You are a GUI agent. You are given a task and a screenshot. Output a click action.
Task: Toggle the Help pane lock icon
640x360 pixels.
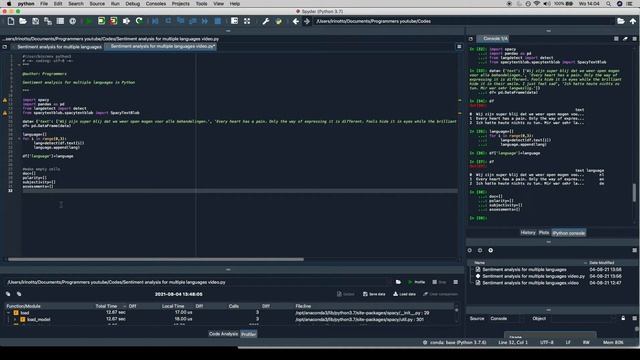pos(623,318)
